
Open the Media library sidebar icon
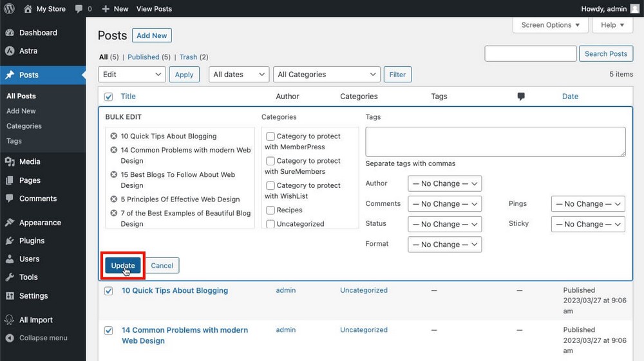pos(10,162)
